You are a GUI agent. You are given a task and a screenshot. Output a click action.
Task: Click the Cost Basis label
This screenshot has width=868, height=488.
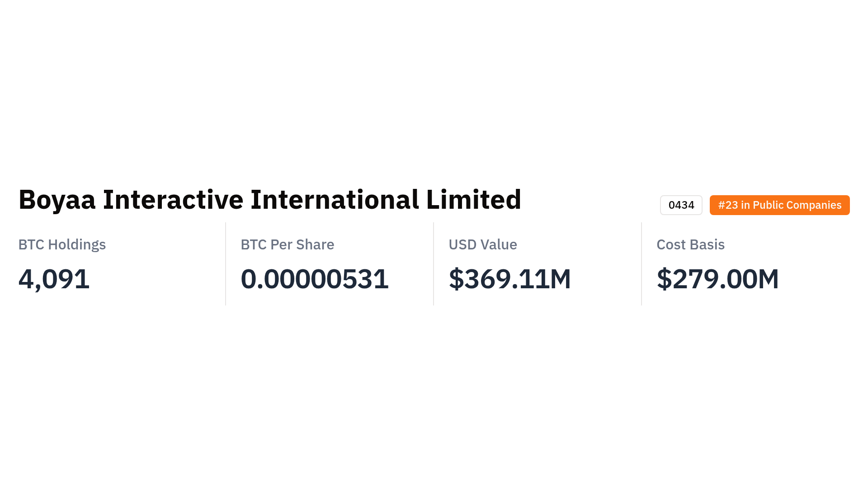(690, 244)
